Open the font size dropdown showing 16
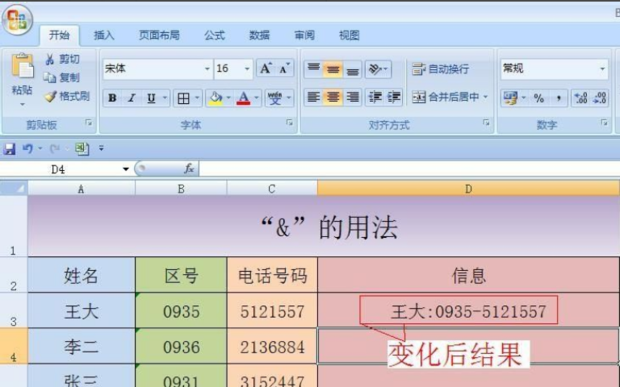620x387 pixels. coord(247,69)
